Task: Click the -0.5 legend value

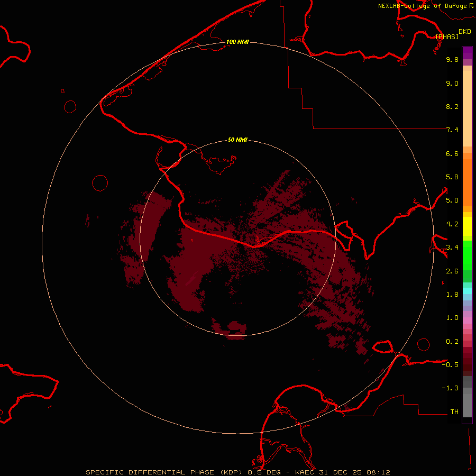Action: click(450, 365)
